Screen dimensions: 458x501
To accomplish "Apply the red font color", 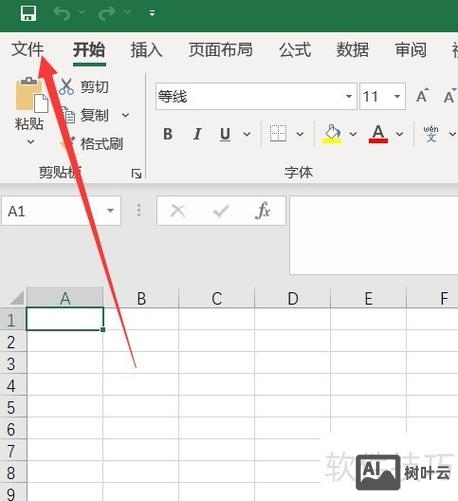I will [x=378, y=134].
